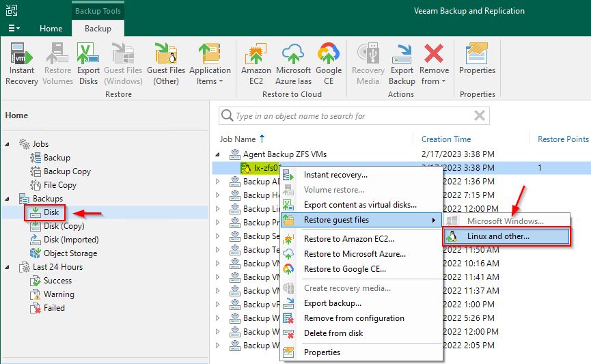Click the Instant Recovery ribbon icon
Screen dimensions: 591x364
(x=21, y=64)
